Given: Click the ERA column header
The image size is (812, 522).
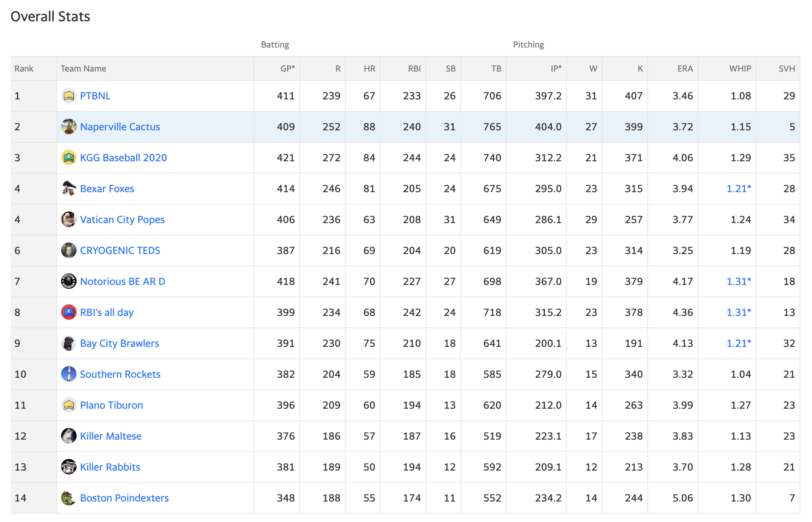Looking at the screenshot, I should pos(685,68).
